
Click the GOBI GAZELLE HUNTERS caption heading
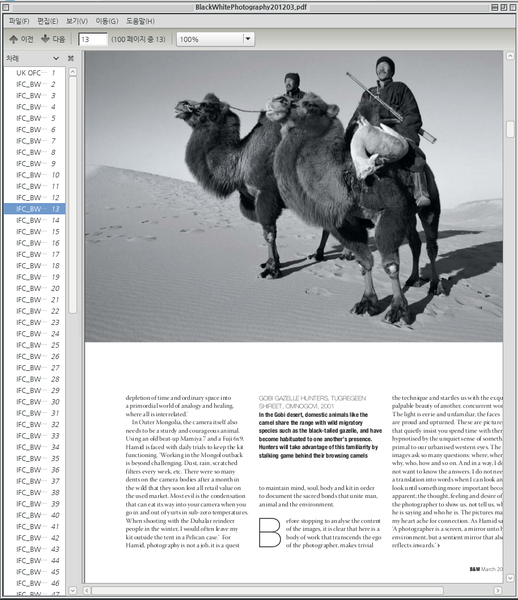(312, 402)
